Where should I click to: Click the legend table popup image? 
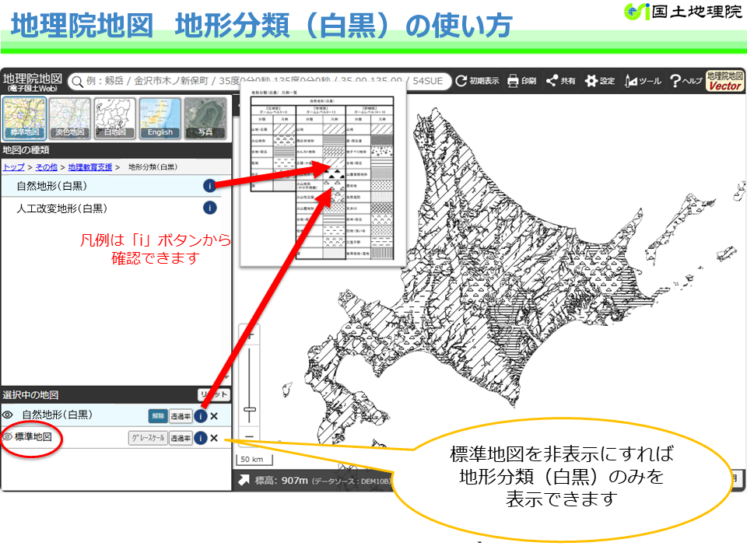click(x=322, y=175)
